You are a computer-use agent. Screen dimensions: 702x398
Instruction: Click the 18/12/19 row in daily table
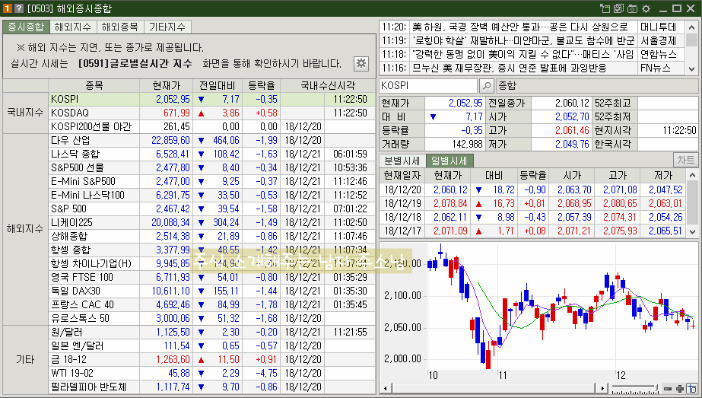pos(533,204)
